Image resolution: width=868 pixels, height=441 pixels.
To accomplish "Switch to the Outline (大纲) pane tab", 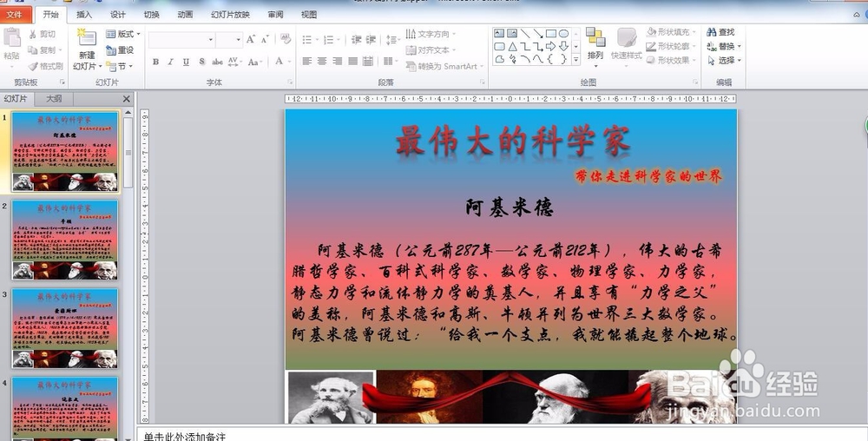I will point(54,98).
